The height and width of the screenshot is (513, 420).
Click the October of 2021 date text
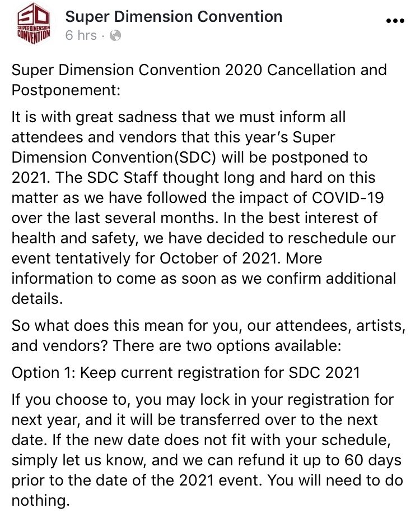pos(220,258)
